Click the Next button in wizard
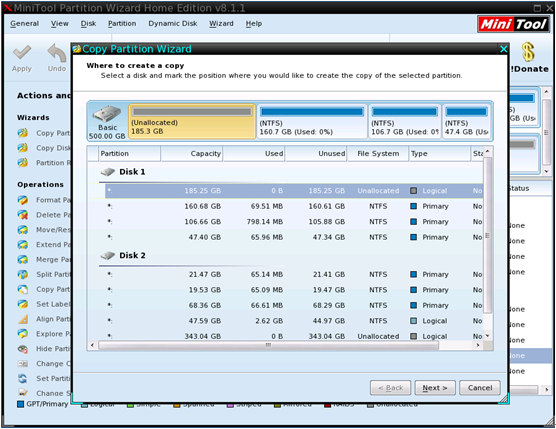 coord(435,388)
